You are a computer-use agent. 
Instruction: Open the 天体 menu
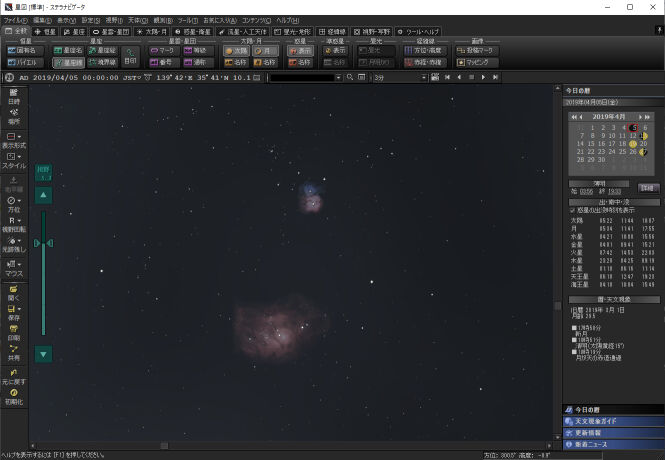(x=138, y=20)
